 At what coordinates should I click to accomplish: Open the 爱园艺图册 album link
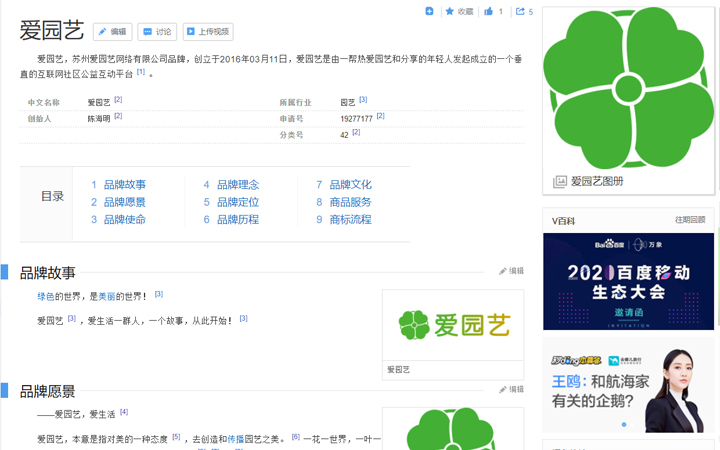[x=597, y=181]
